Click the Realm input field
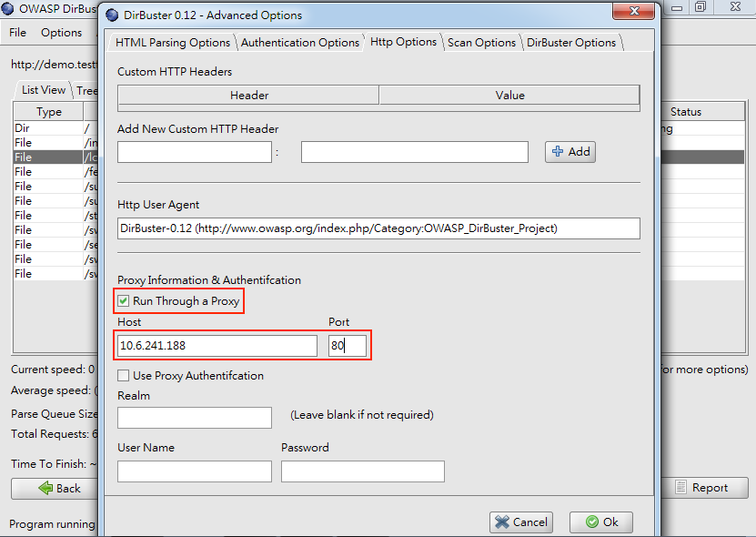 195,418
